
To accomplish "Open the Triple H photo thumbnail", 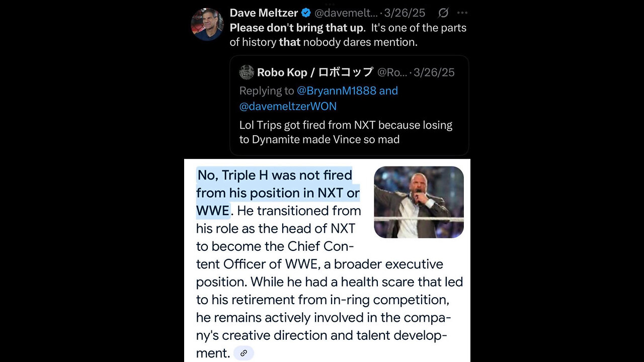I will (419, 202).
